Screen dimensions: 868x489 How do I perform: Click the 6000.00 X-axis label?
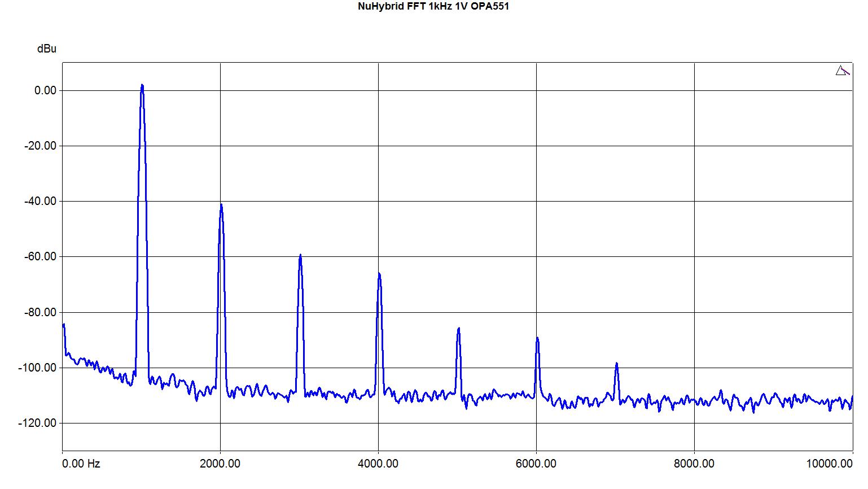pyautogui.click(x=536, y=464)
